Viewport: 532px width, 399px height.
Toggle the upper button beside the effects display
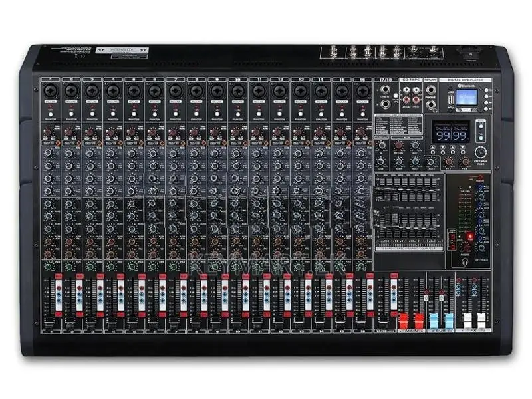(x=481, y=126)
